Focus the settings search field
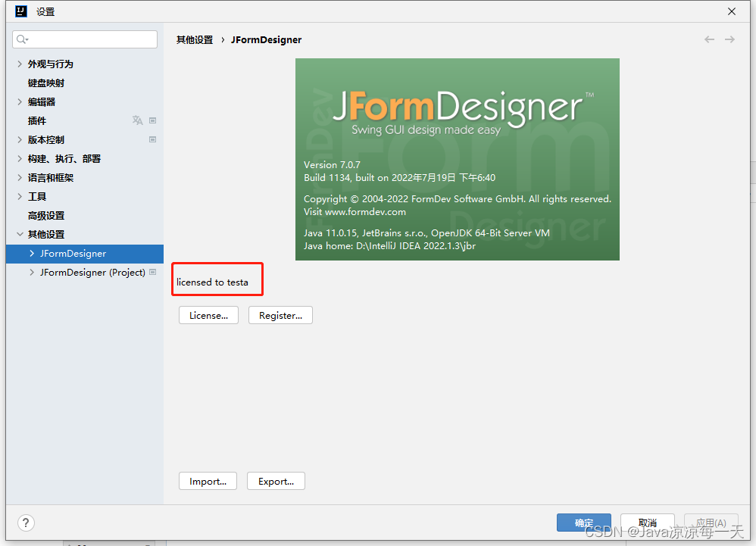Image resolution: width=756 pixels, height=546 pixels. point(85,39)
